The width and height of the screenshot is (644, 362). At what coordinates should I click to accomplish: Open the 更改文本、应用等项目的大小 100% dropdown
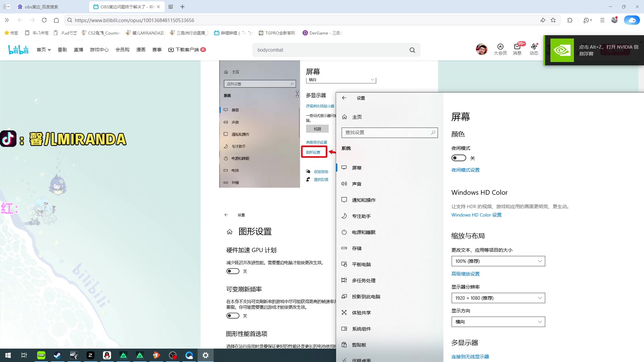tap(498, 261)
